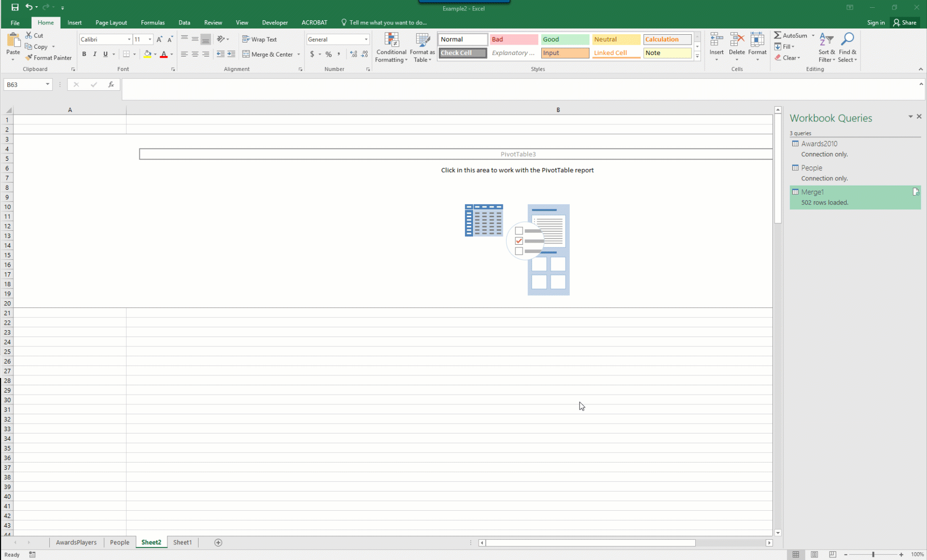
Task: Switch to the Formulas ribbon tab
Action: coord(153,23)
